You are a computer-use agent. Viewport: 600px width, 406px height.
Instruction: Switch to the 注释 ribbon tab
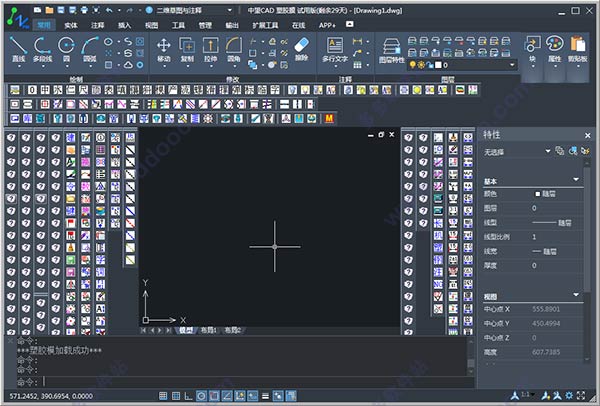click(98, 25)
